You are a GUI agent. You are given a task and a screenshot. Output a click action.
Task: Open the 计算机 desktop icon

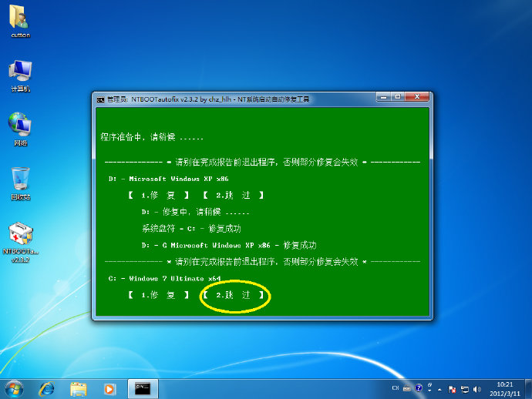[20, 76]
